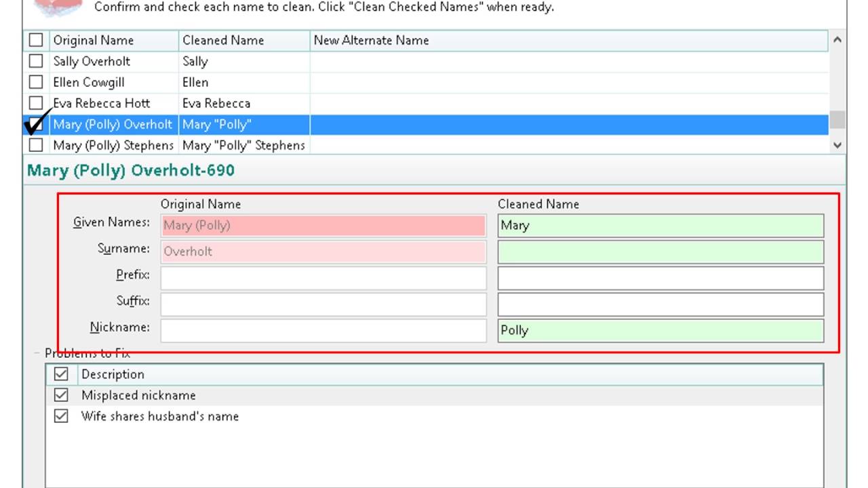Uncheck the Misplaced nickname problem
The width and height of the screenshot is (868, 488).
tap(61, 395)
